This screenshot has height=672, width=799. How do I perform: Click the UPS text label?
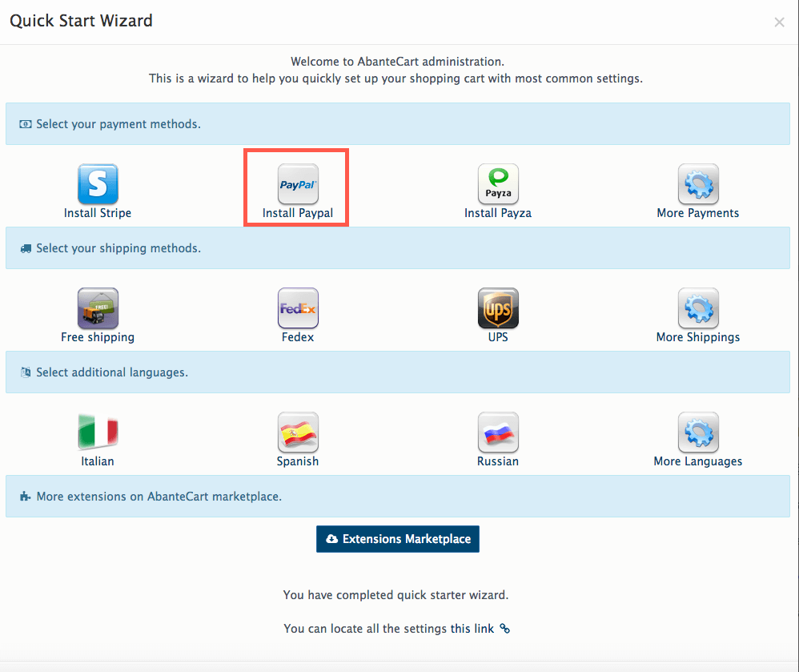(x=498, y=337)
